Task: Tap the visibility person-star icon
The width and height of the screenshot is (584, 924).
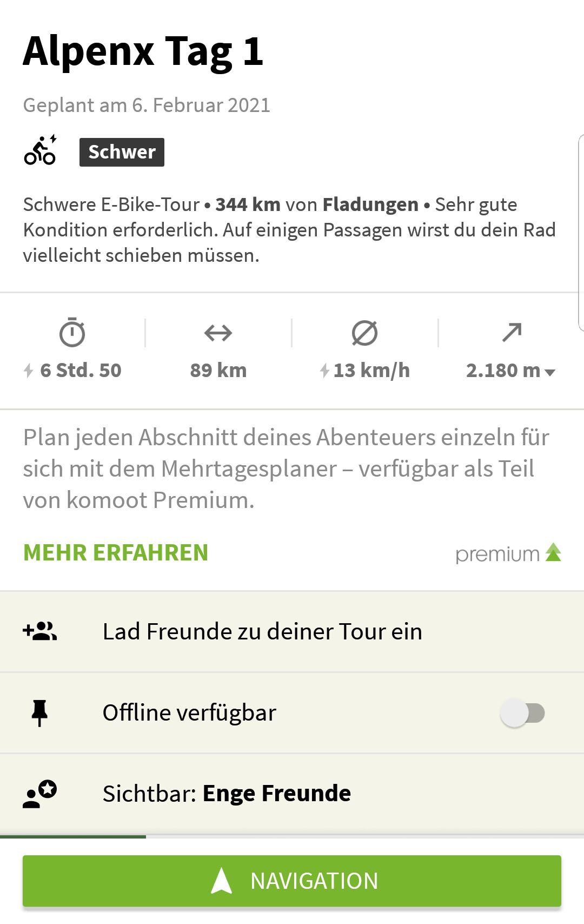Action: [40, 794]
